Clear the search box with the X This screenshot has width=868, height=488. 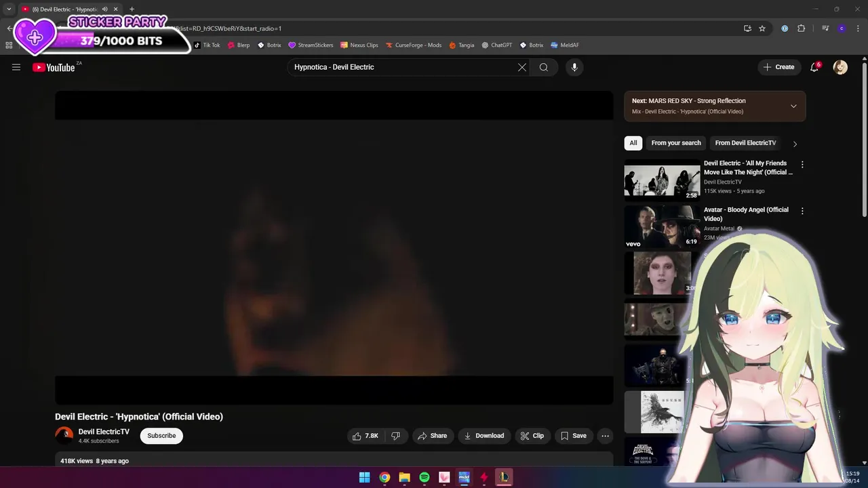pyautogui.click(x=522, y=67)
